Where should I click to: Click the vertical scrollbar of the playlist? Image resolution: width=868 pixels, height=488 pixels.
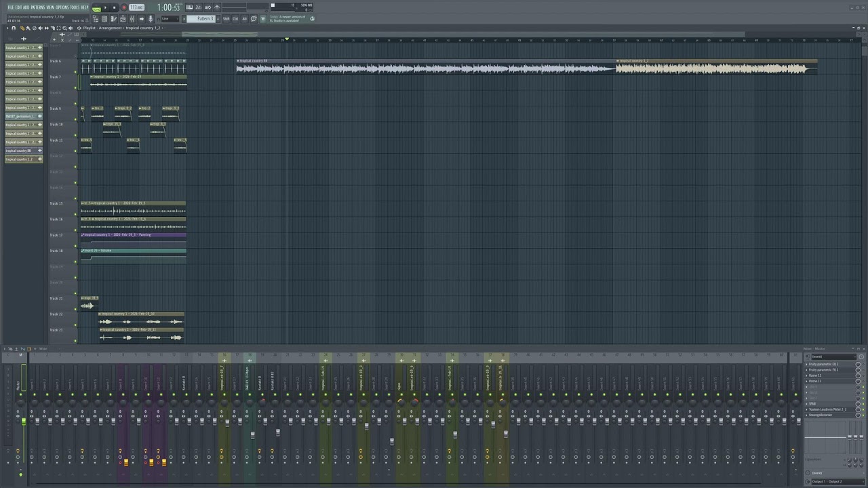[864, 51]
